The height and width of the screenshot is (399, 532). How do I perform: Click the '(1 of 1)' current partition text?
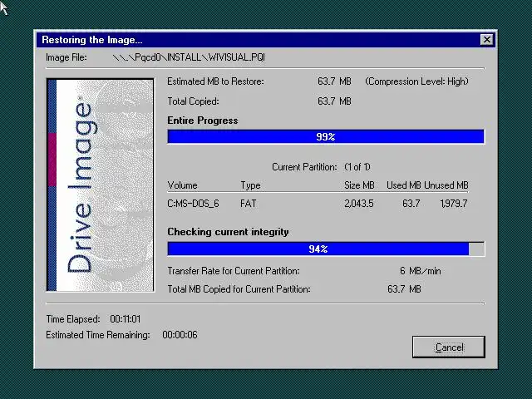coord(357,167)
